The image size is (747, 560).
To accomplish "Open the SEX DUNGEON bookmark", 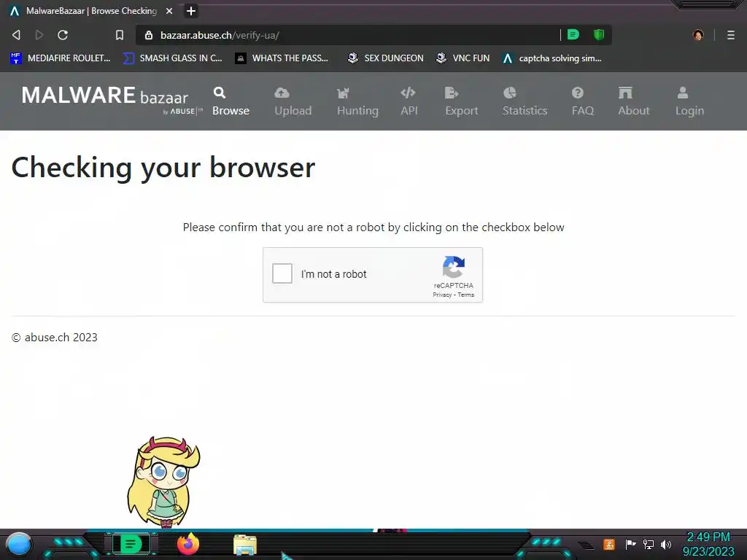I will click(385, 58).
